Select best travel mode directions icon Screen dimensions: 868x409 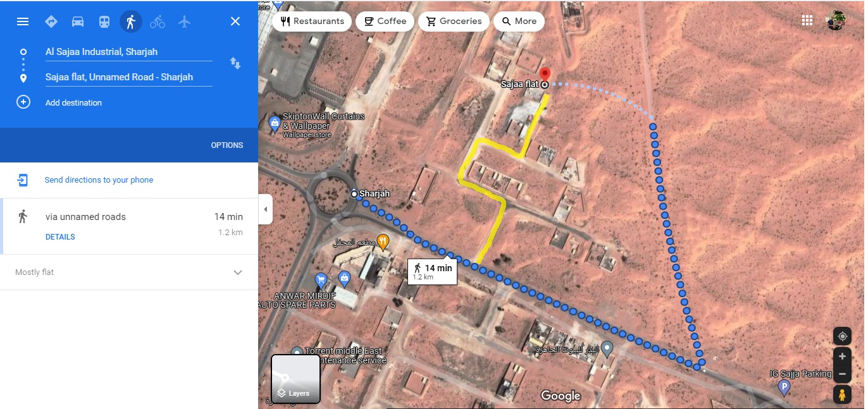click(51, 21)
